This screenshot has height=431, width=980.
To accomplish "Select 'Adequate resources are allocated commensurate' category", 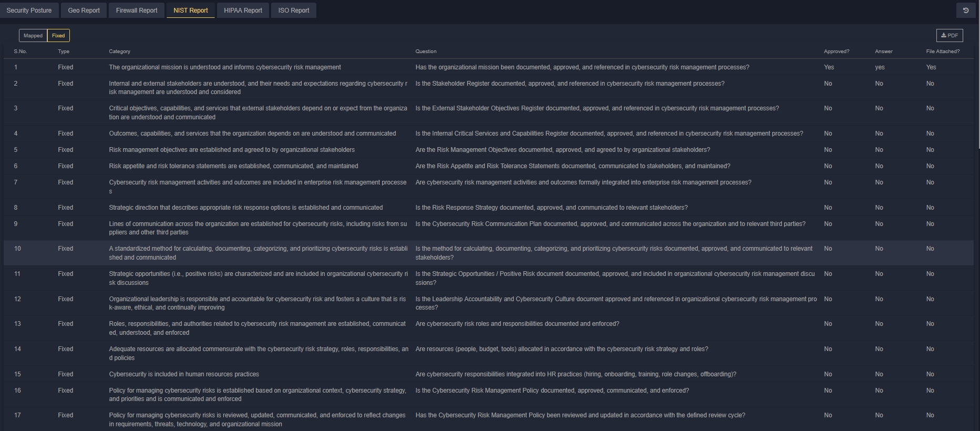I will (259, 353).
